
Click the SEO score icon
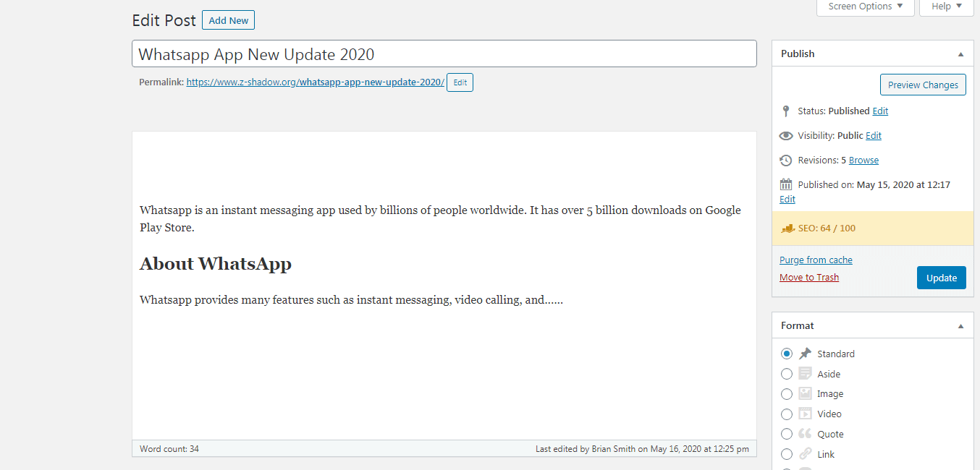(x=788, y=228)
